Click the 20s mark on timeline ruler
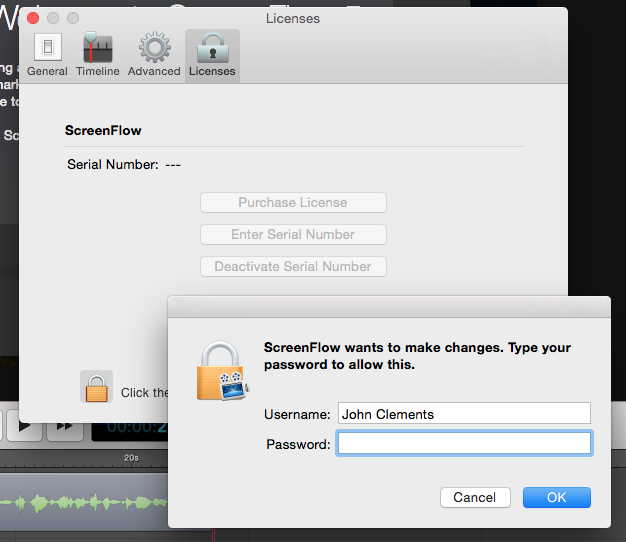Viewport: 626px width, 542px height. tap(131, 458)
